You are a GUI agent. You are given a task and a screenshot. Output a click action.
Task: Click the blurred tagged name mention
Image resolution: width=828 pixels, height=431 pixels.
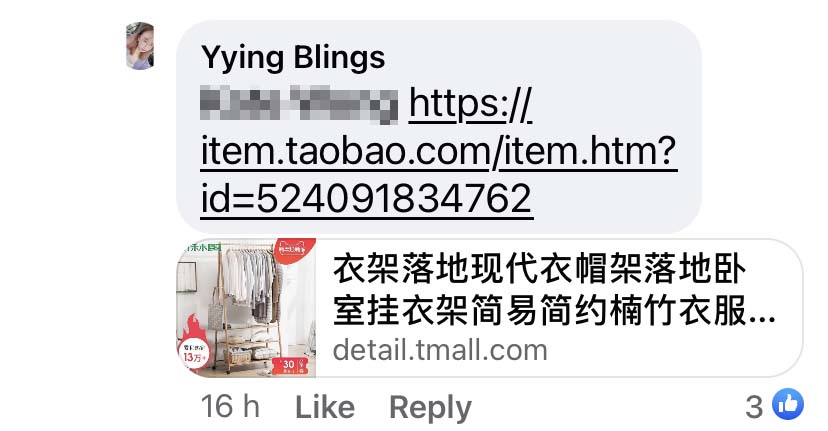299,104
